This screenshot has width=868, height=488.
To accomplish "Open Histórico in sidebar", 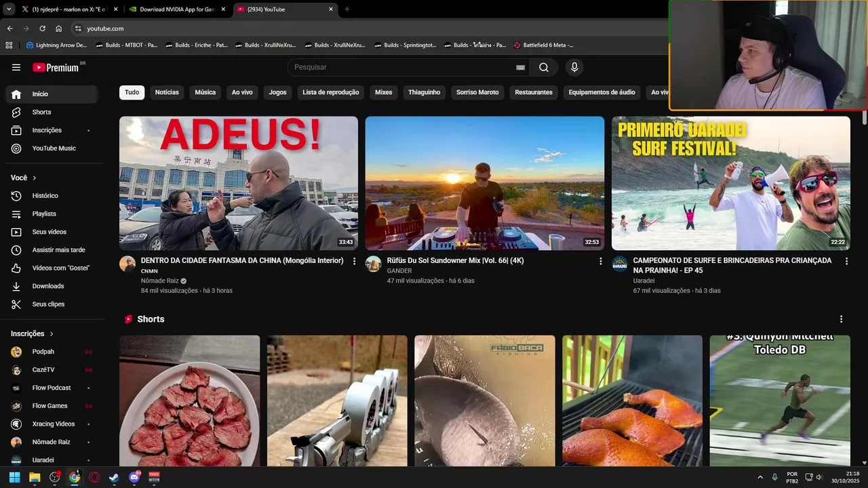I will (x=52, y=196).
